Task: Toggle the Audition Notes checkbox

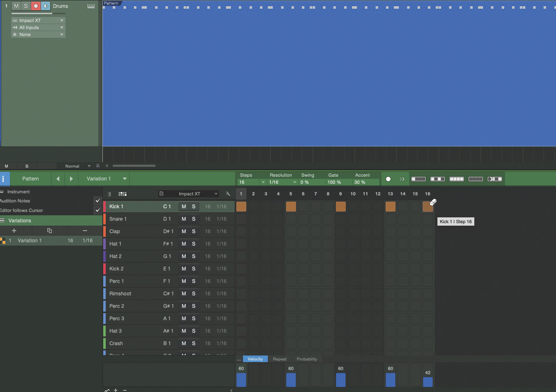Action: [98, 201]
